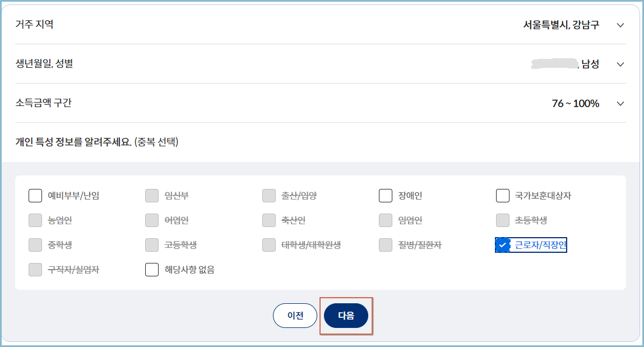Check the 임업인 option

point(385,220)
